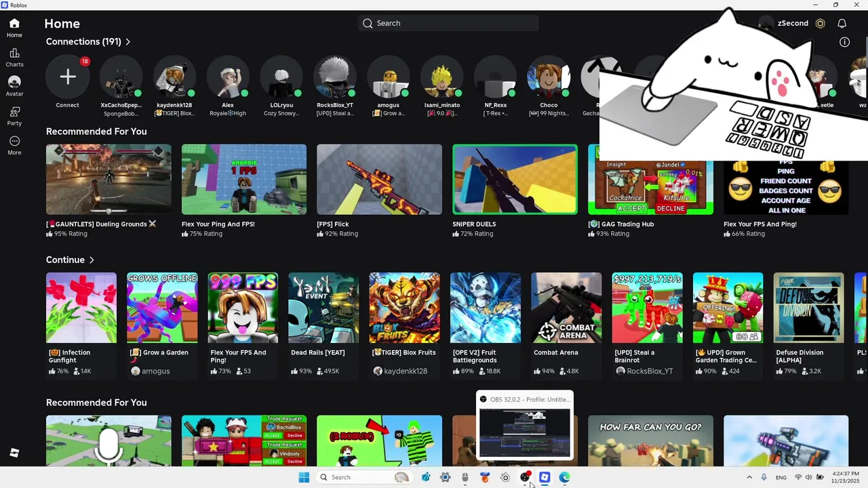Screen dimensions: 868x488
Task: Open Charts in the sidebar
Action: tap(14, 58)
